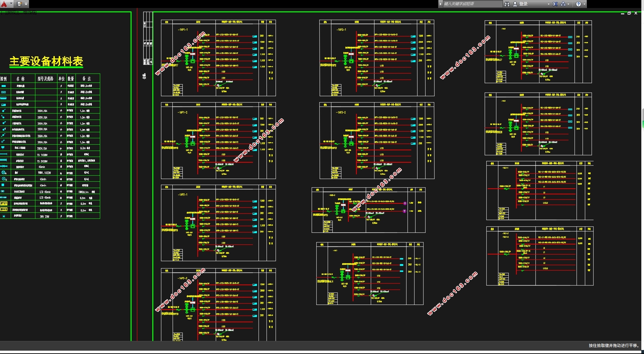Screen dimensions: 644x354
Task: Restore down the drawing window
Action: [629, 13]
